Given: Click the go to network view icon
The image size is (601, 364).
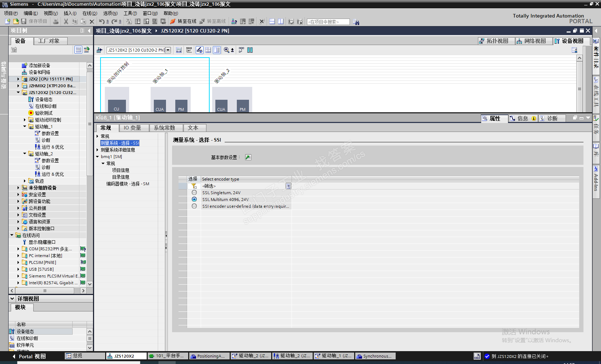Looking at the screenshot, I should [99, 50].
